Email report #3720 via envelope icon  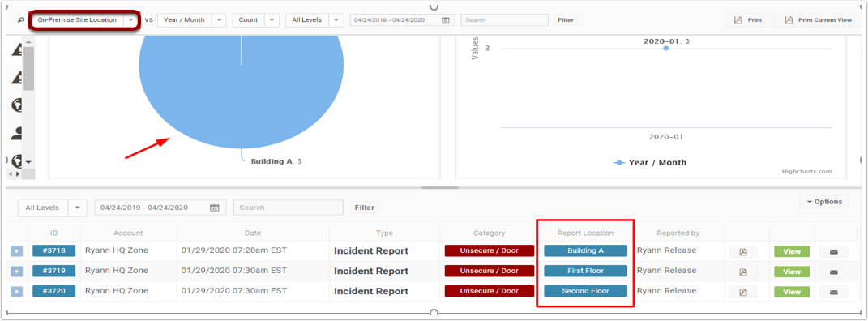[x=834, y=292]
